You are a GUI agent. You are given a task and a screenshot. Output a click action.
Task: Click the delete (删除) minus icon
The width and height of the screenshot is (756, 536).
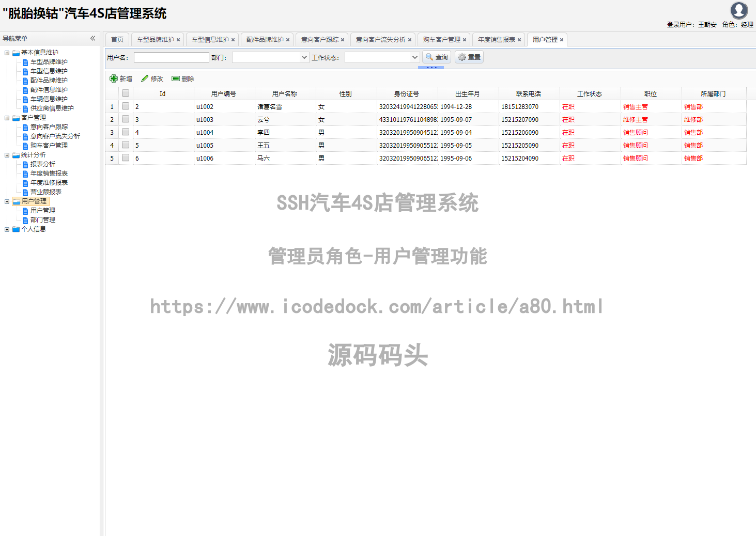pyautogui.click(x=176, y=78)
